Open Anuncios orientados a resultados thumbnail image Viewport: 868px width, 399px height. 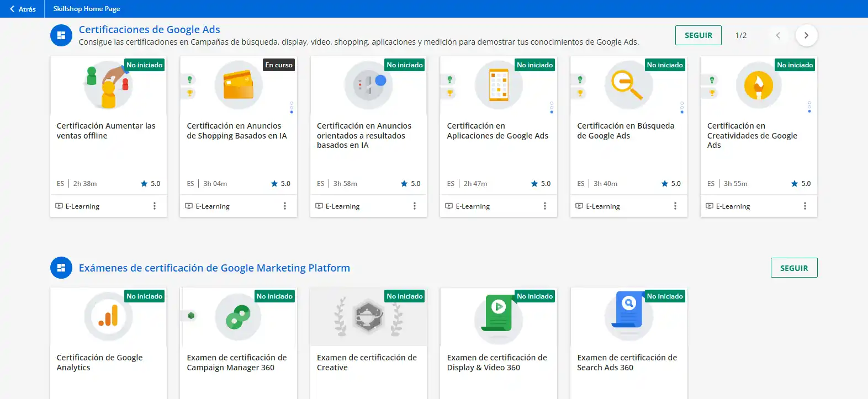(369, 85)
